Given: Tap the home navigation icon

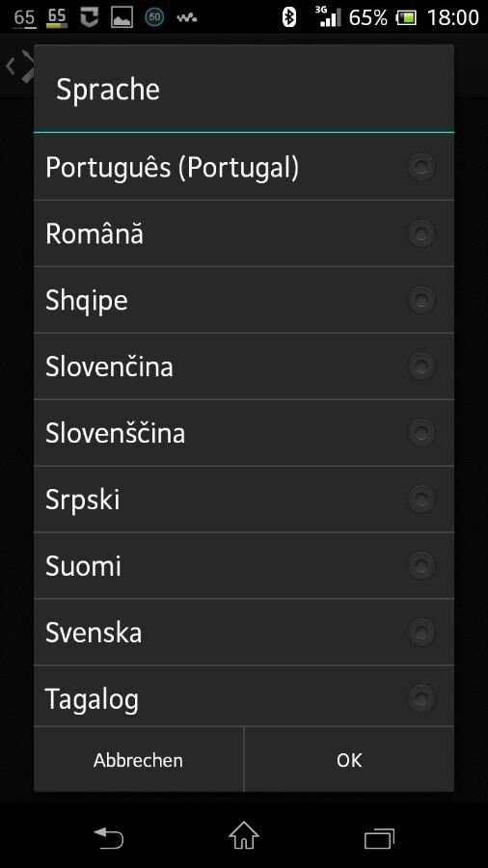Looking at the screenshot, I should click(243, 835).
